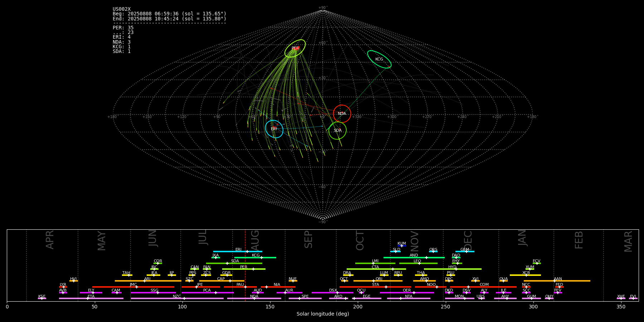Click the ERI shower bar in the timeline
The width and height of the screenshot is (644, 322).
pyautogui.click(x=238, y=252)
